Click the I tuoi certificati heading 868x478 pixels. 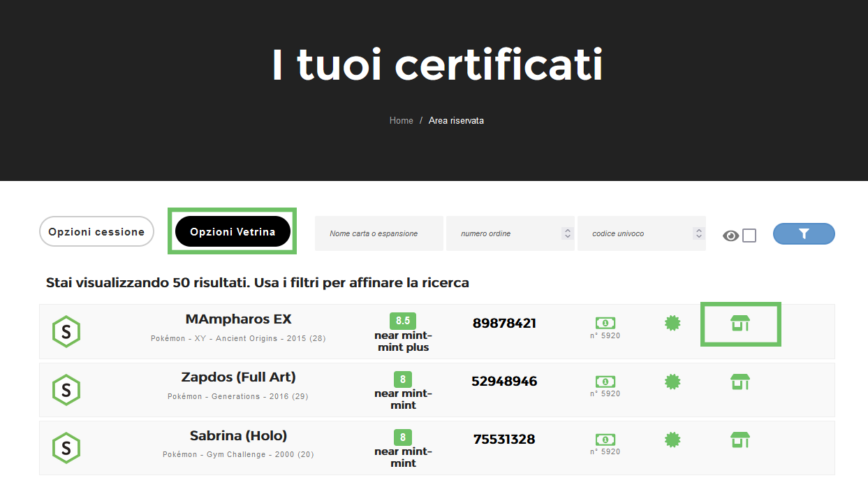pos(437,65)
